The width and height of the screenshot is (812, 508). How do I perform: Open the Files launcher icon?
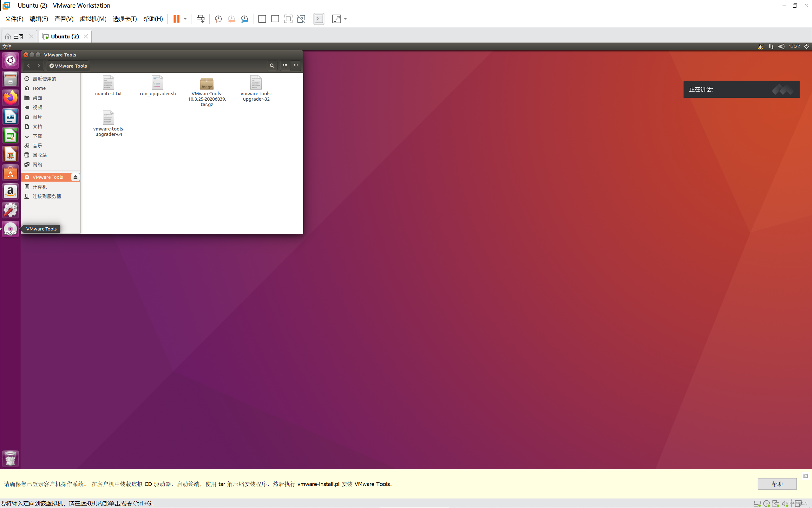coord(10,79)
